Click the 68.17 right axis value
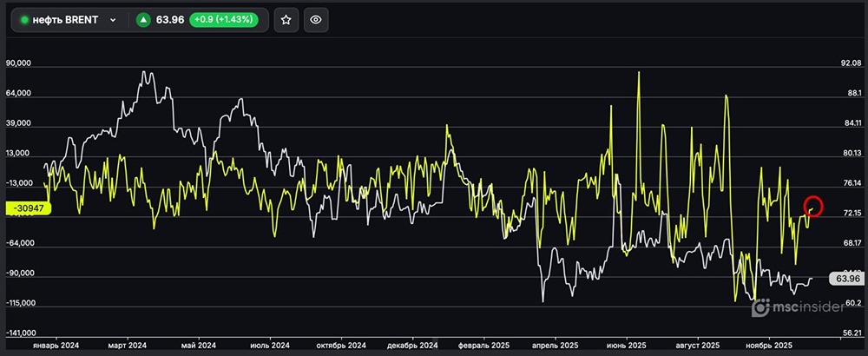Image resolution: width=868 pixels, height=356 pixels. 852,243
